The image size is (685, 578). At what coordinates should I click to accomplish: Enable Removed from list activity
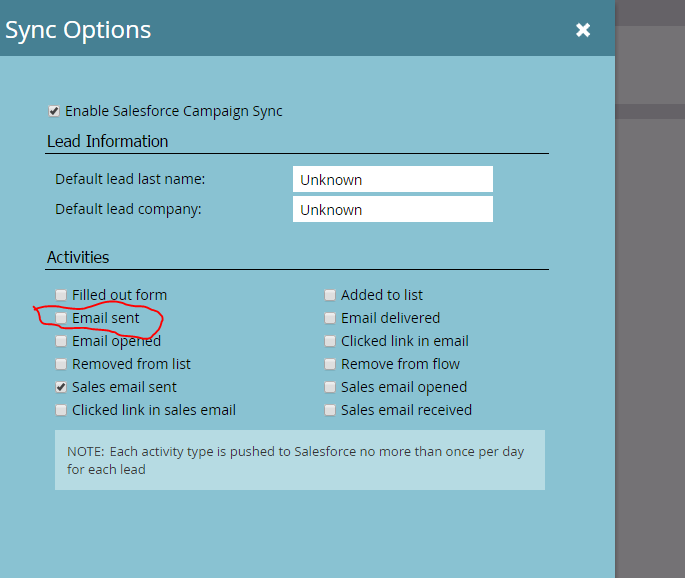click(x=61, y=364)
